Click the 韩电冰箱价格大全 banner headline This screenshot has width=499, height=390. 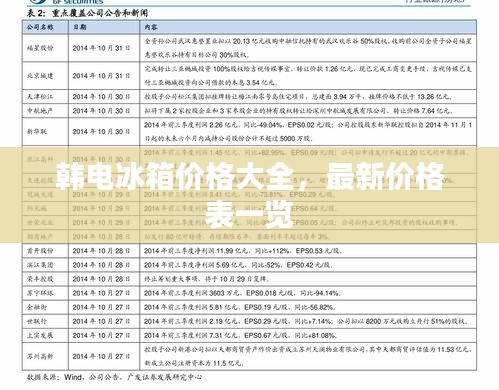[x=249, y=195]
